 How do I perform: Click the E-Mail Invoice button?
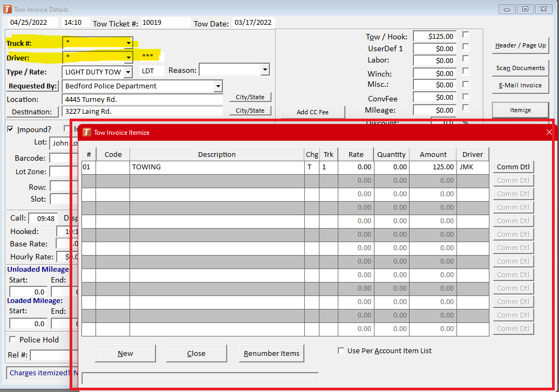point(520,86)
